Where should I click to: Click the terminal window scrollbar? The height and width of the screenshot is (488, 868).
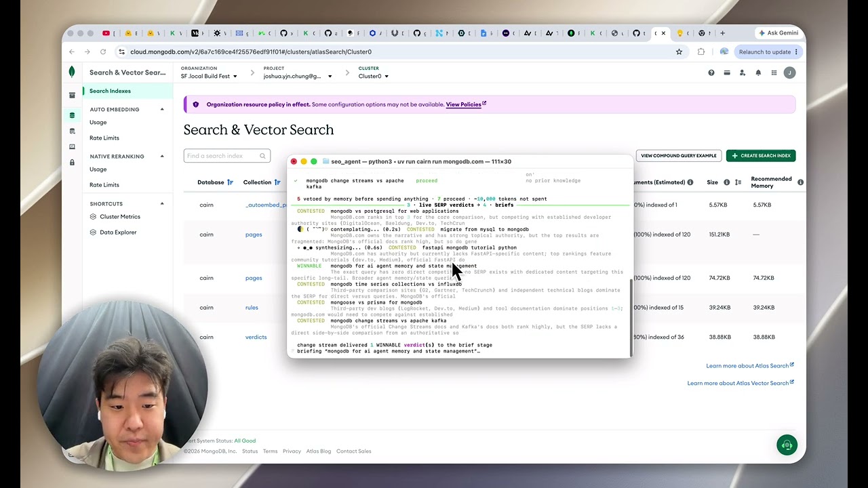click(x=631, y=318)
